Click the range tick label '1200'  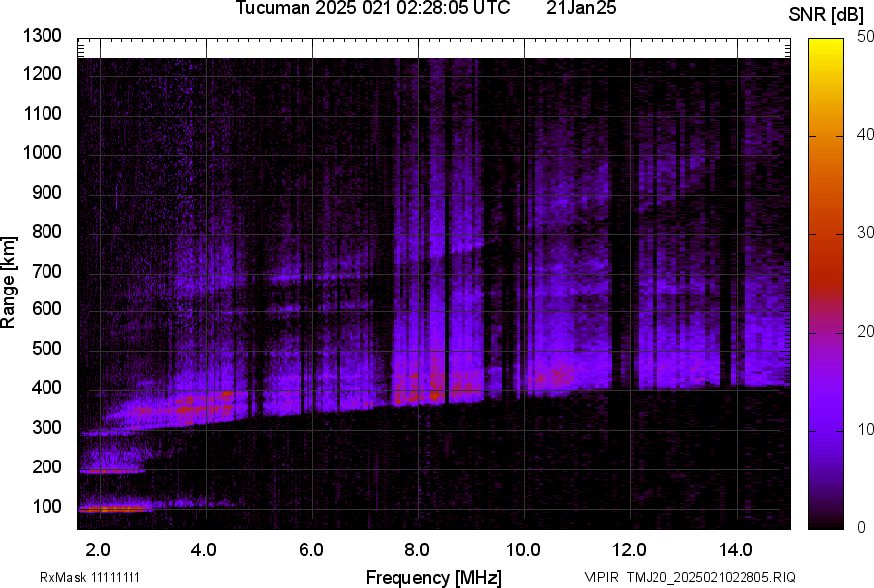coord(42,73)
